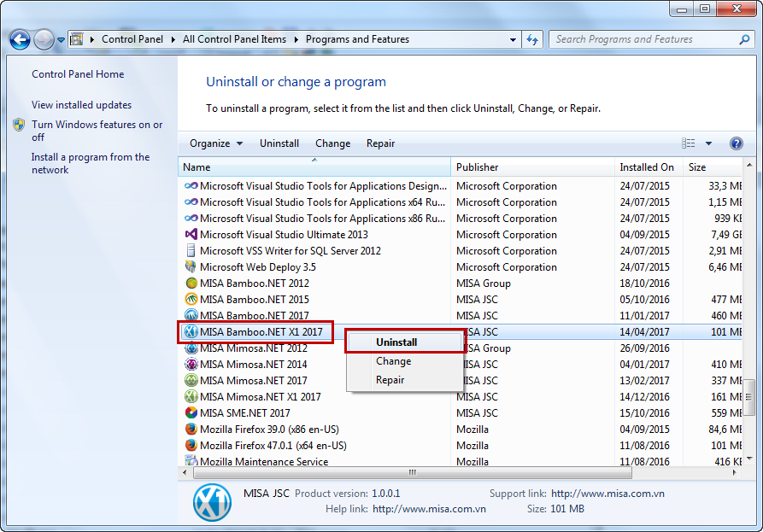Viewport: 763px width, 532px height.
Task: Click Control Panel in the breadcrumb
Action: (x=132, y=39)
